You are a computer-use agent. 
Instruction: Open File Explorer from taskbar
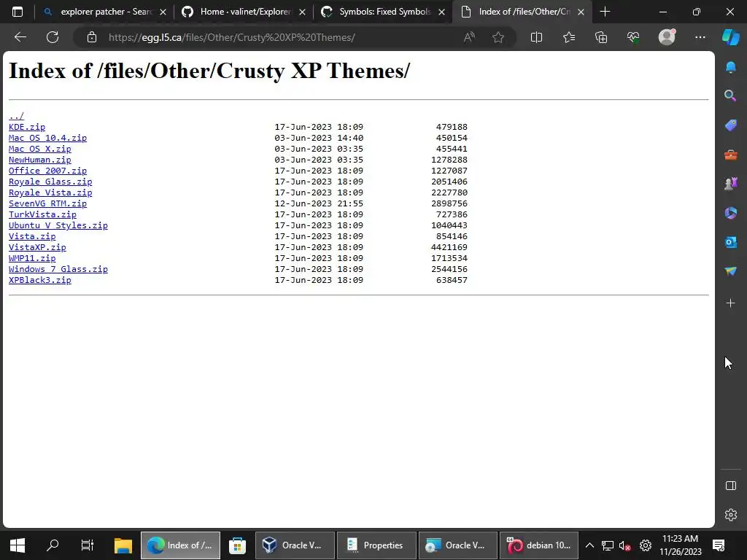[123, 545]
